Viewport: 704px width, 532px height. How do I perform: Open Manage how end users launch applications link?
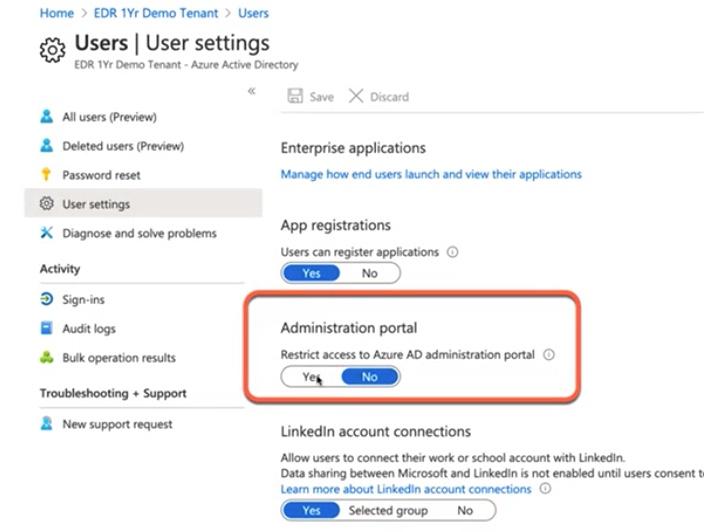(431, 174)
